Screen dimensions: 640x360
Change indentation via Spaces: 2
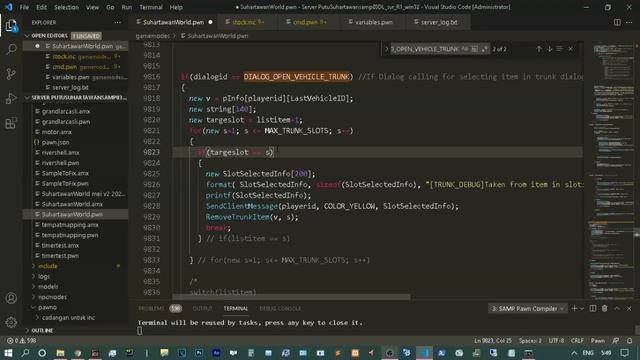tap(530, 340)
